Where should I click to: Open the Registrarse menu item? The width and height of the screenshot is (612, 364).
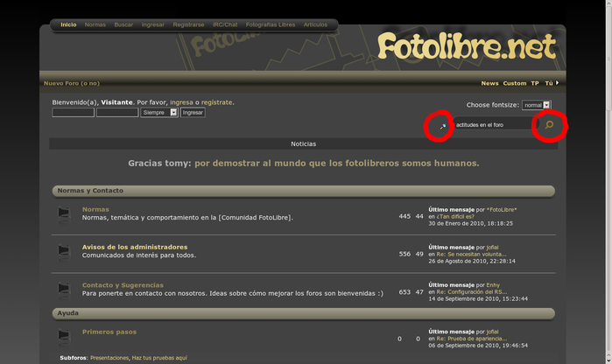coord(188,24)
